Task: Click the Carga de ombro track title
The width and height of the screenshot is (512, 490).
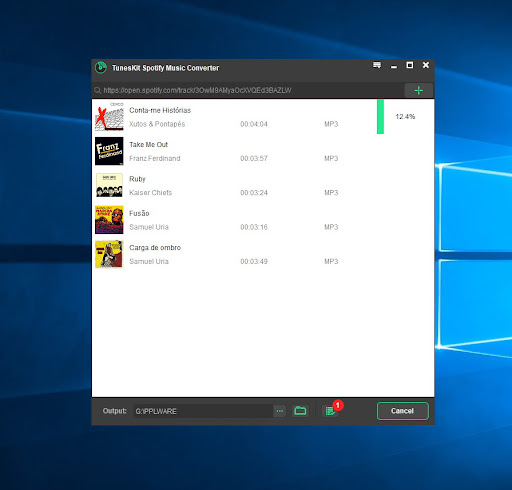Action: tap(155, 248)
